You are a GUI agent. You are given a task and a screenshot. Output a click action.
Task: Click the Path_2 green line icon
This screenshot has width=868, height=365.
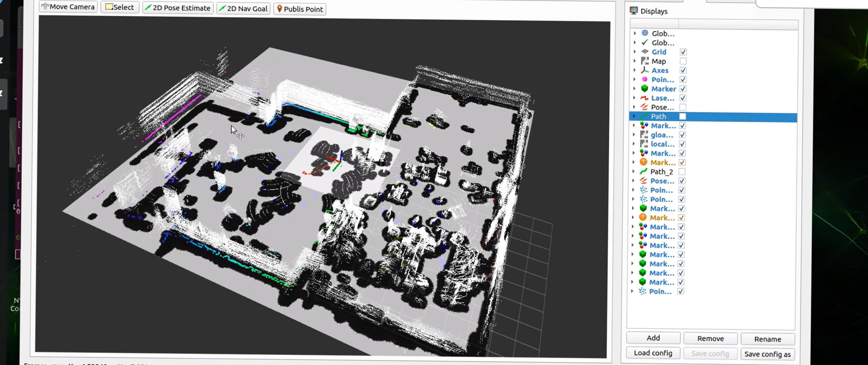click(644, 171)
